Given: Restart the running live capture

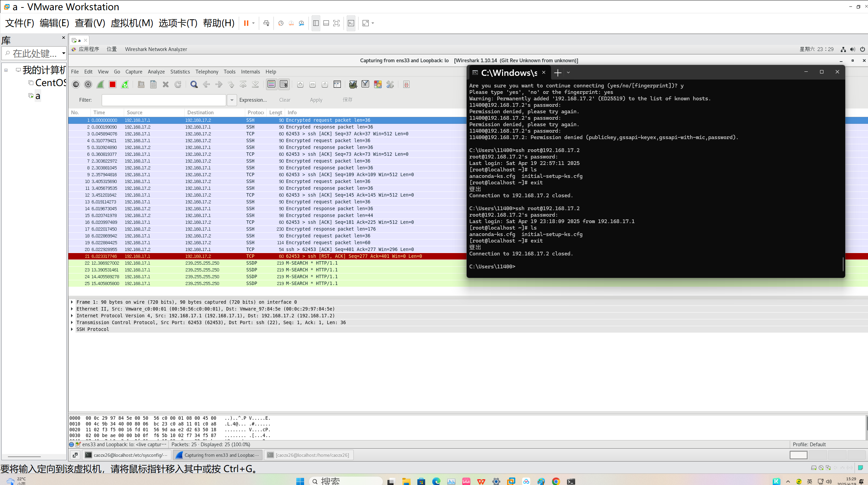Looking at the screenshot, I should pos(125,84).
